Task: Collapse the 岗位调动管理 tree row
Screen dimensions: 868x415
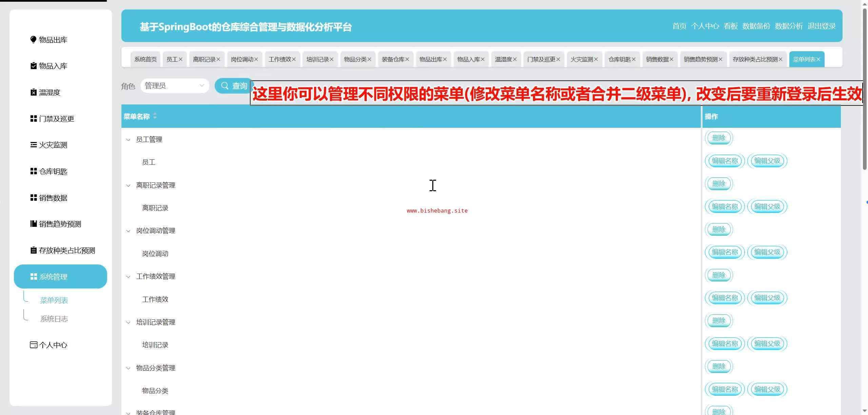Action: (128, 231)
